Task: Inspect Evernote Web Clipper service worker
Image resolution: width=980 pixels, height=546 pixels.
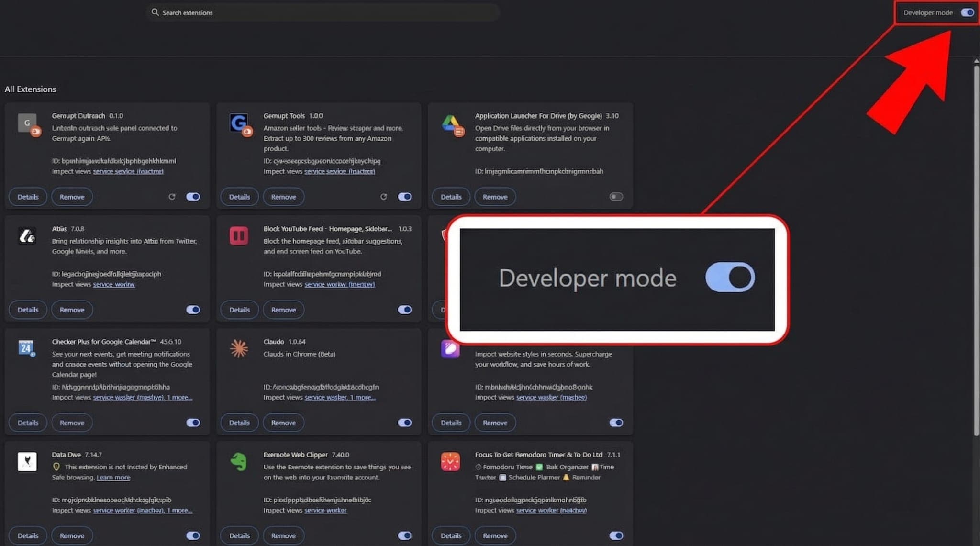Action: 325,510
